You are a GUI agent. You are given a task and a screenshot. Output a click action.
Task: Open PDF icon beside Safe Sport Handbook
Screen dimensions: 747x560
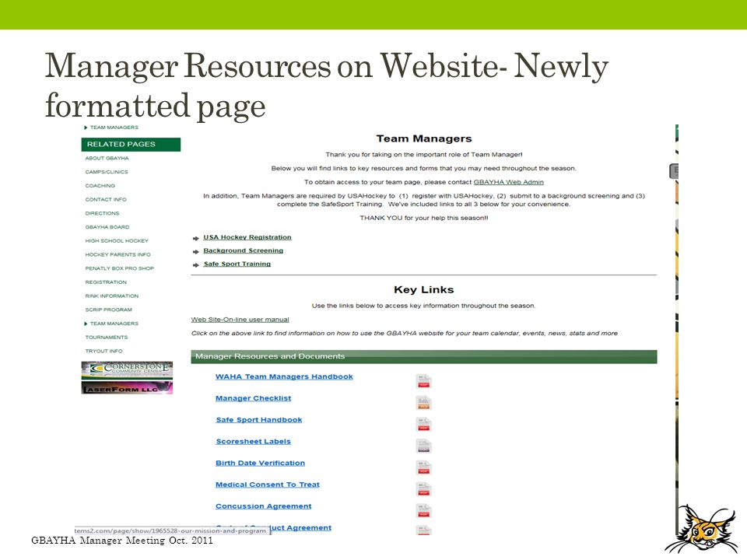(x=423, y=425)
